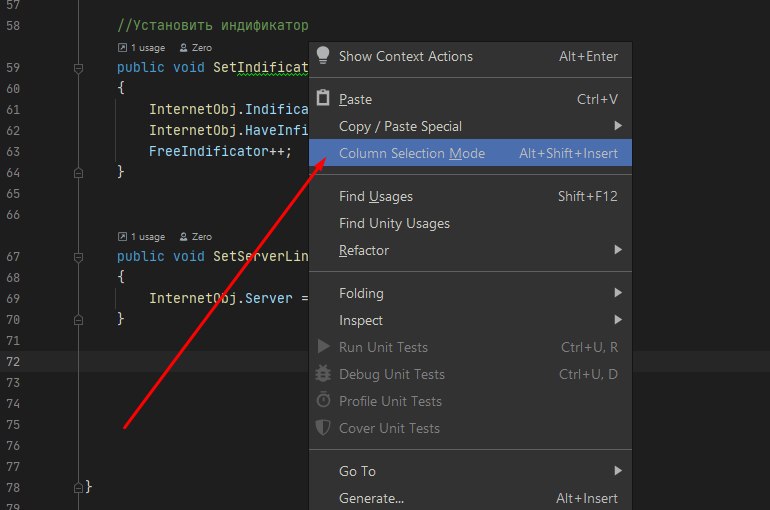
Task: Click line number 63 in the gutter
Action: (x=13, y=152)
